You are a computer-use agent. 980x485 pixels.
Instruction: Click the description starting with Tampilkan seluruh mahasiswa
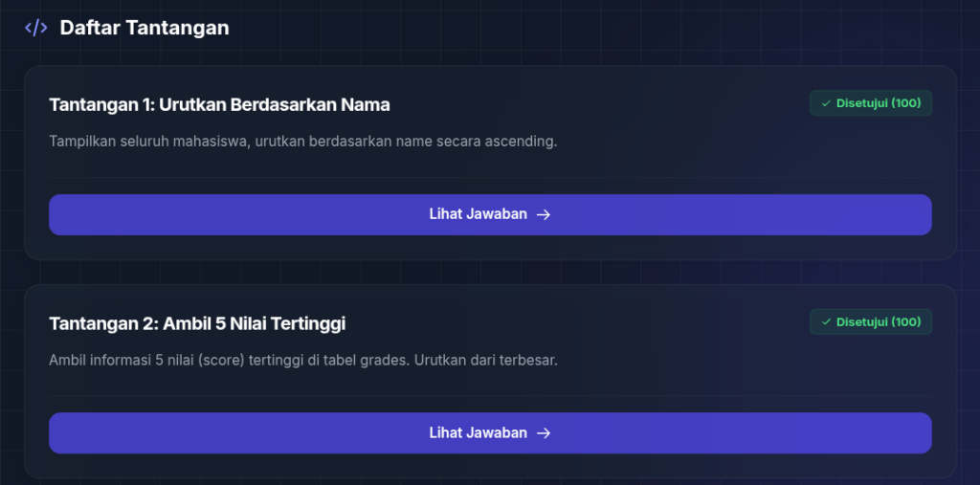point(302,142)
